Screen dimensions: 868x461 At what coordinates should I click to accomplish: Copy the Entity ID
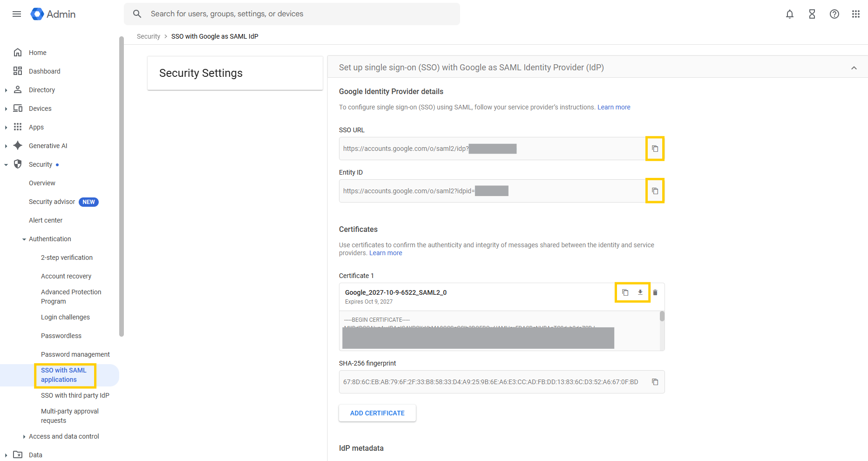tap(655, 191)
